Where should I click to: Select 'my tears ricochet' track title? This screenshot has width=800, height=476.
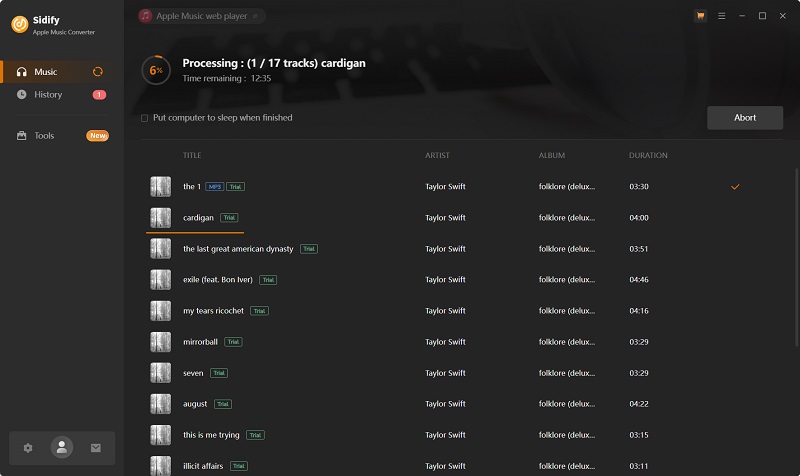(213, 311)
